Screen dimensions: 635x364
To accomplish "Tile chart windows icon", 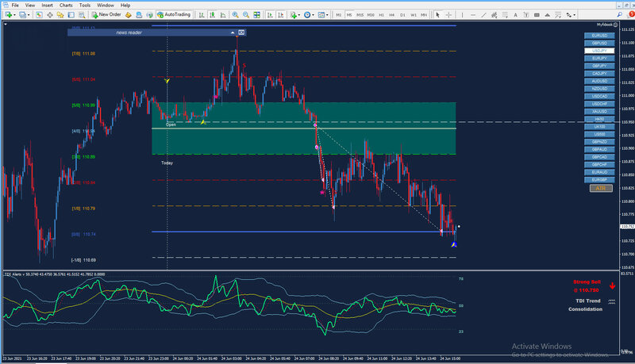I will (x=256, y=15).
